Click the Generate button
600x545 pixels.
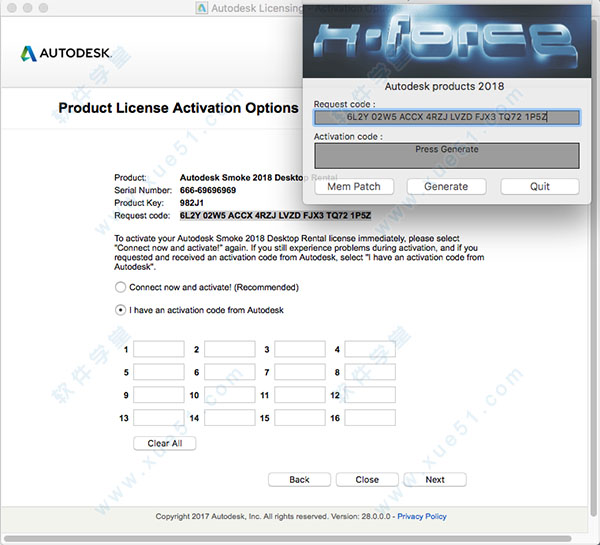(446, 186)
